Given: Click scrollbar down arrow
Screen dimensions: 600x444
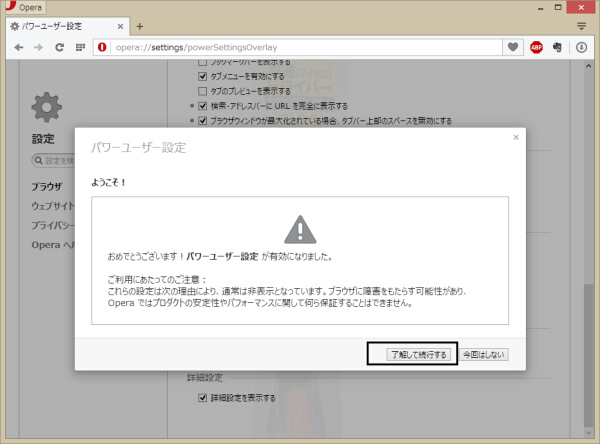Looking at the screenshot, I should pyautogui.click(x=588, y=433).
